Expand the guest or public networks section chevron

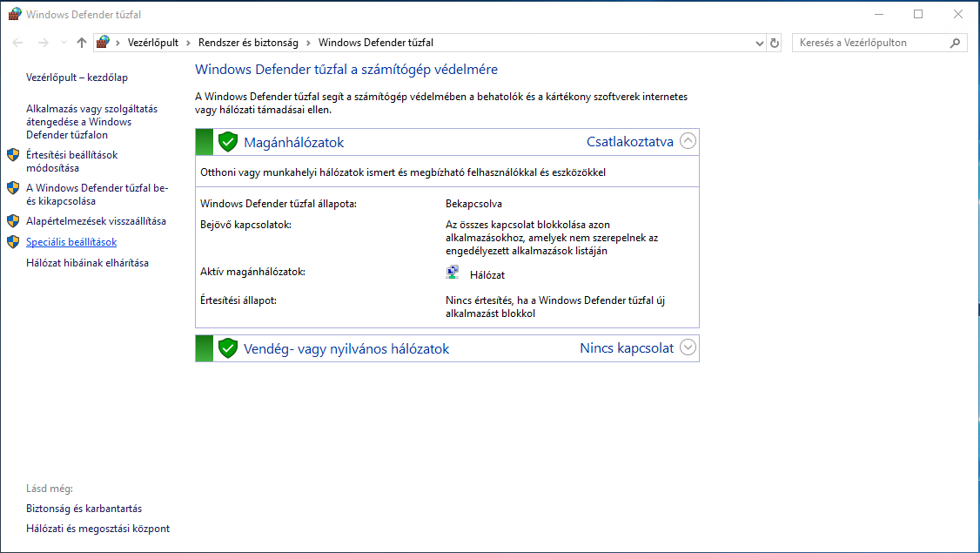(x=688, y=347)
